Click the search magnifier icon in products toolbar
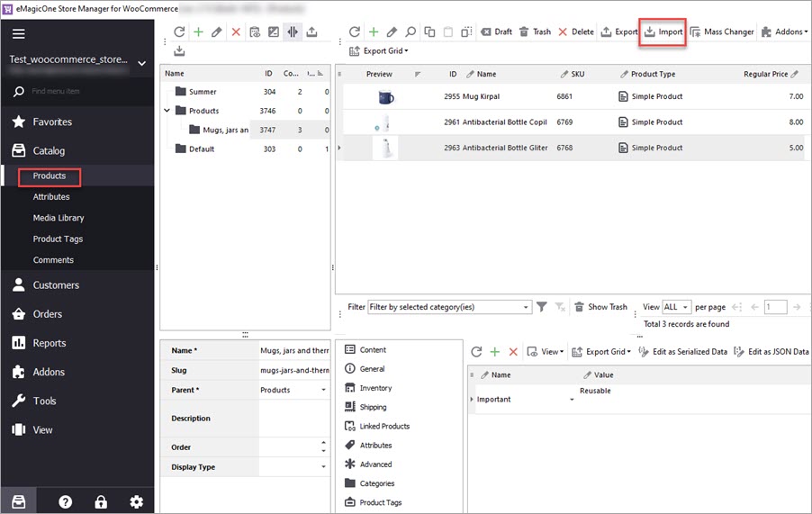This screenshot has width=812, height=514. (411, 32)
